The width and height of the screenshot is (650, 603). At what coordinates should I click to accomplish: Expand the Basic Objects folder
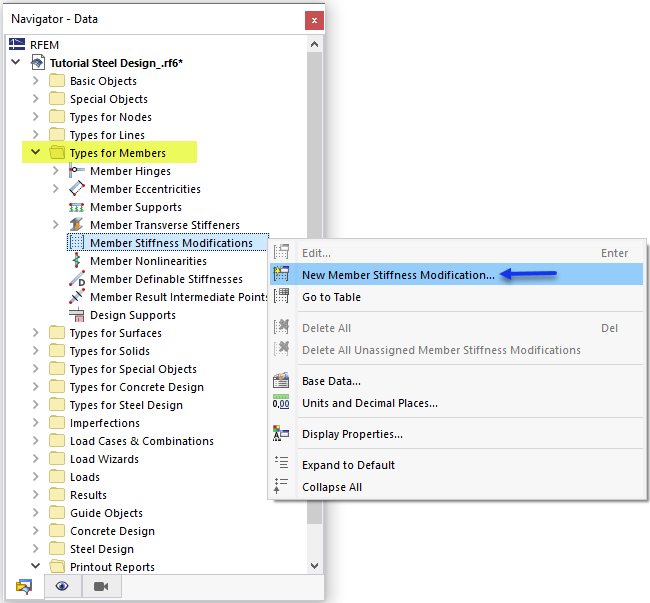pos(36,80)
